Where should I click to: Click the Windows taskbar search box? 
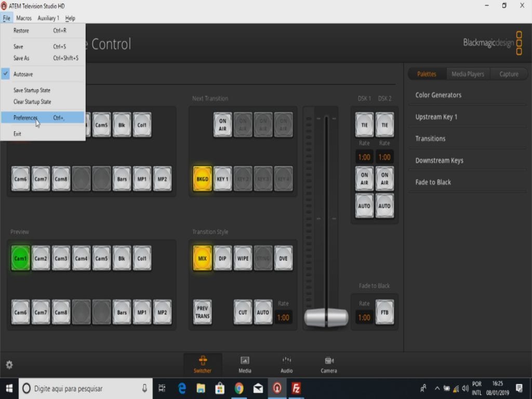pos(86,389)
